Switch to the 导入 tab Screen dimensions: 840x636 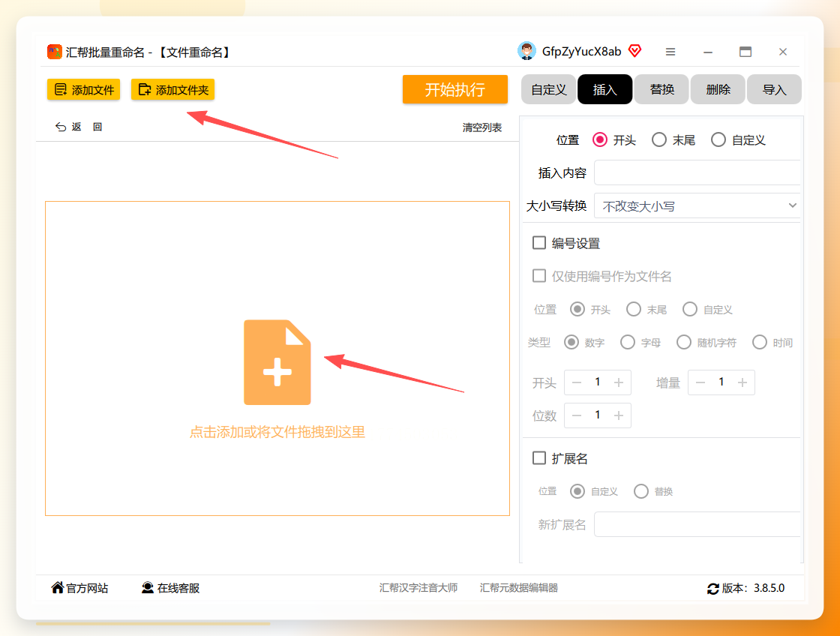[774, 89]
